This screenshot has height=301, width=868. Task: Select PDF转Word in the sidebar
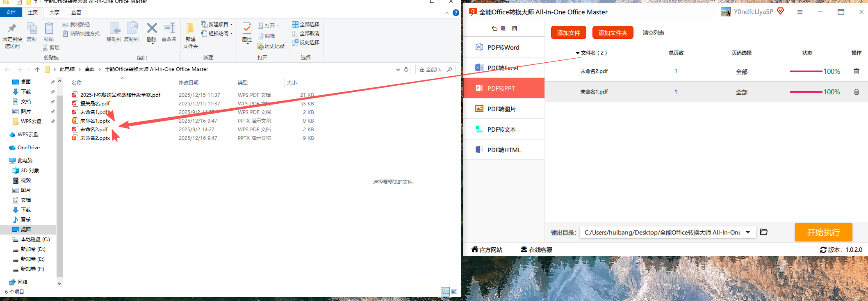tap(503, 47)
